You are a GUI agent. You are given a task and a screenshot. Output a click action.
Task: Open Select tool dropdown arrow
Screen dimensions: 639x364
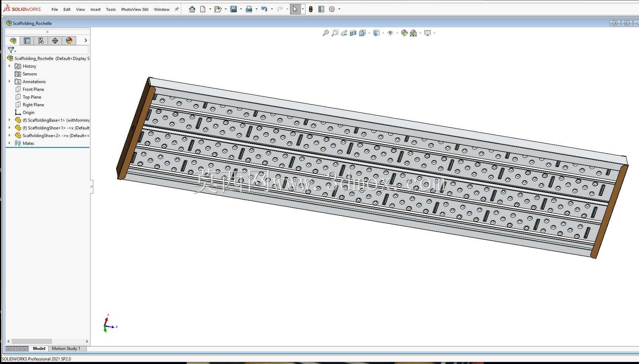[303, 9]
